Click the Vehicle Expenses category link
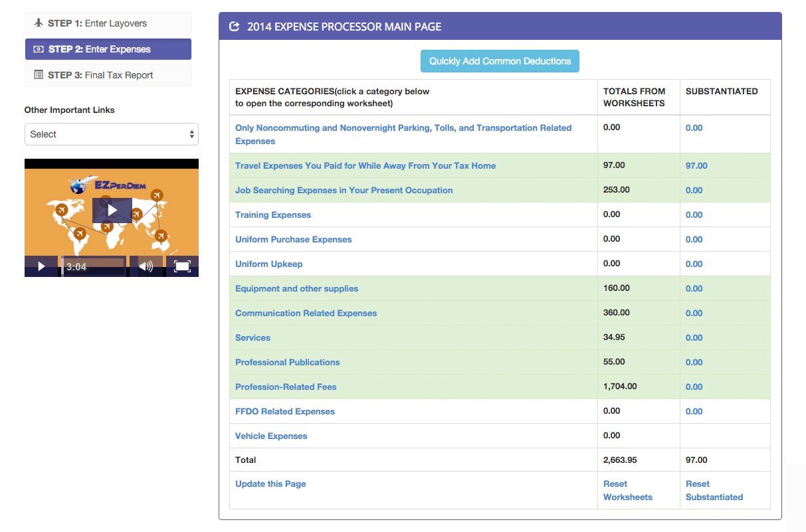 tap(271, 436)
